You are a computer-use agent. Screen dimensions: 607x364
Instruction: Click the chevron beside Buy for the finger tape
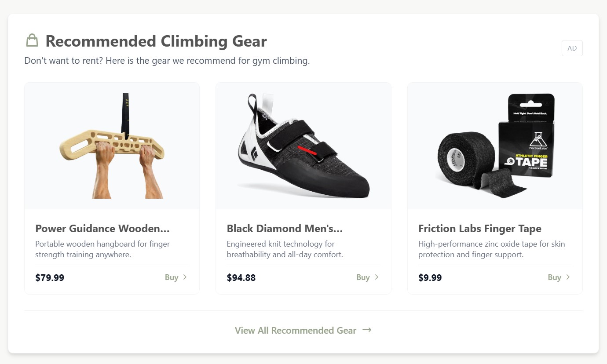pyautogui.click(x=568, y=277)
